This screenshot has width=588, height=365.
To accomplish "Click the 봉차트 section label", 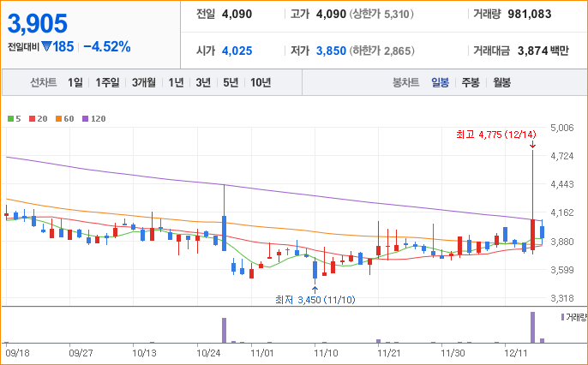I will [405, 82].
